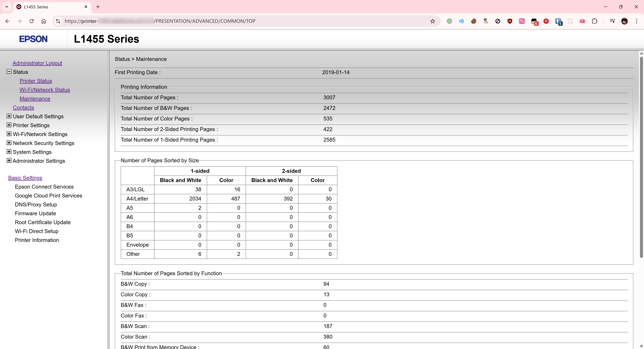Open the uBlock shield extension icon

pyautogui.click(x=510, y=21)
